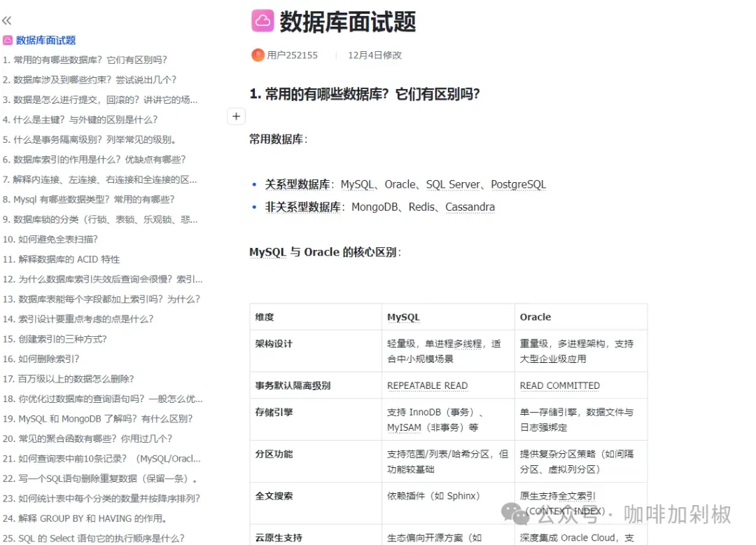The image size is (756, 545).
Task: Jump to outline item 3 数据是怎么进行提交
Action: 100,100
